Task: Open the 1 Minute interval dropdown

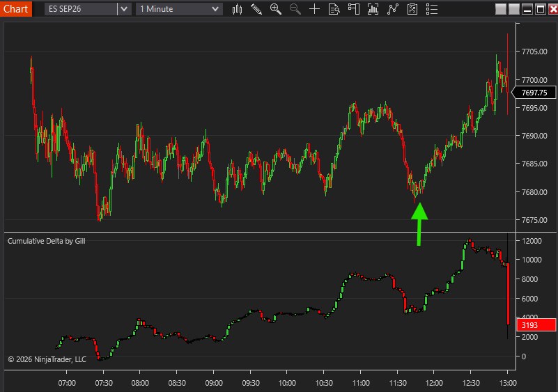Action: point(179,9)
